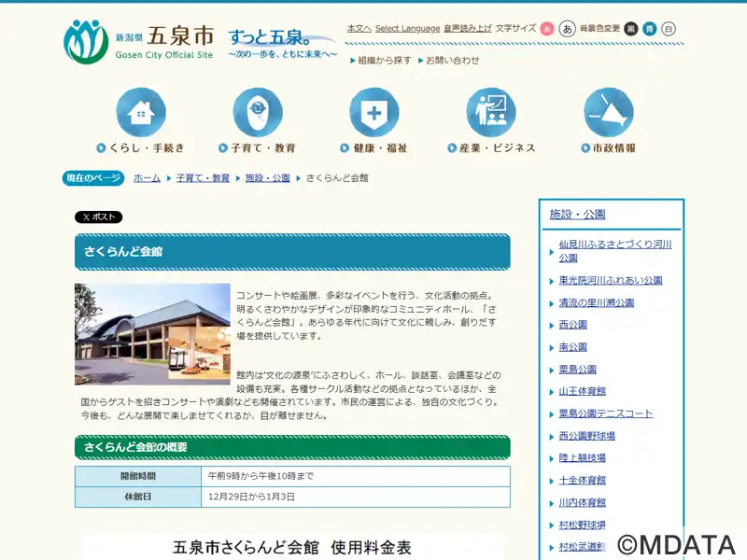Go to 子育て・教育 breadcrumb link

click(x=203, y=178)
